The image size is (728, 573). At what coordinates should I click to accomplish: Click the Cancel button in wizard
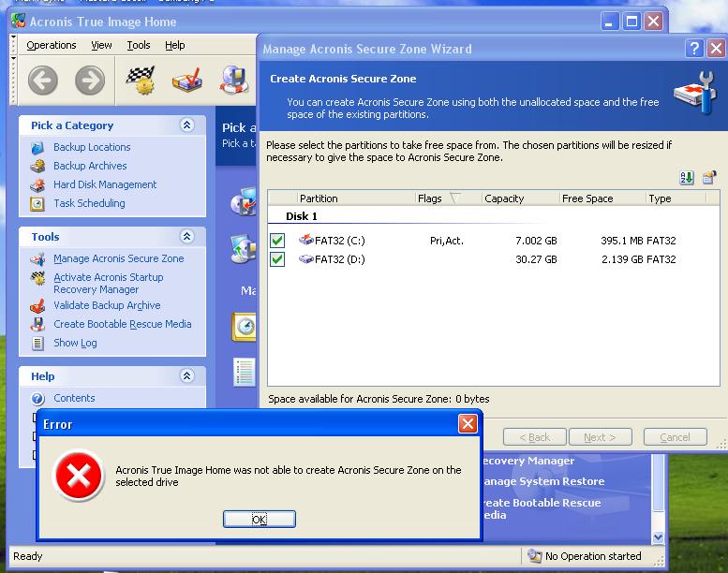coord(676,437)
